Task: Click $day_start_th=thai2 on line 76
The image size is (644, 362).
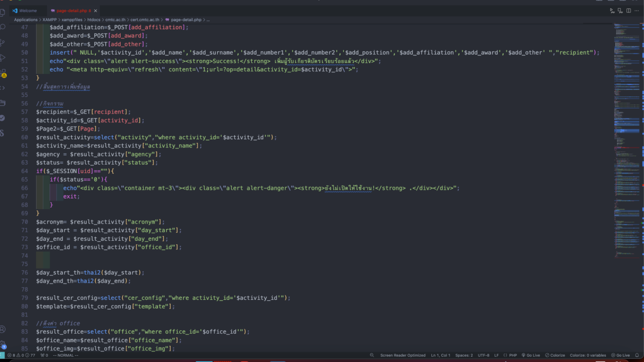Action: click(x=90, y=272)
